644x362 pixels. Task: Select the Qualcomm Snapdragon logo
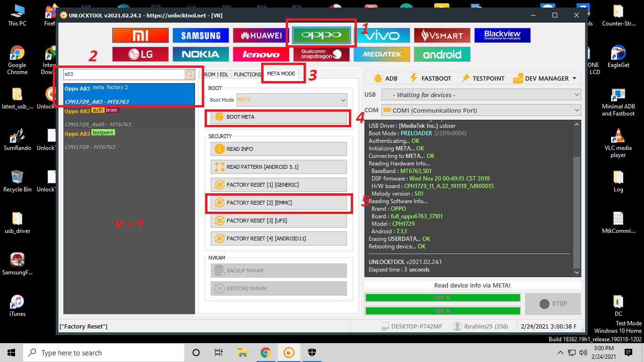click(x=322, y=54)
